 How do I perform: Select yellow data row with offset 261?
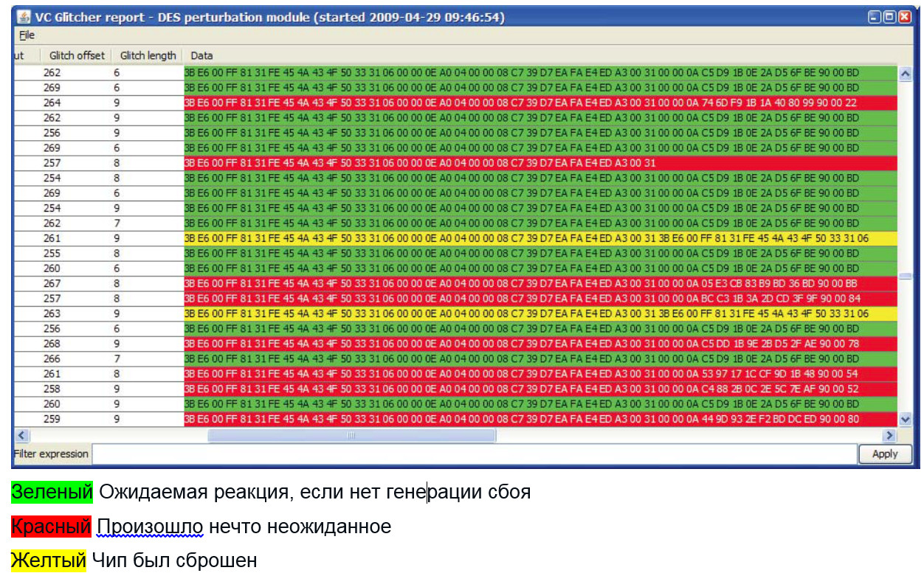[x=541, y=238]
